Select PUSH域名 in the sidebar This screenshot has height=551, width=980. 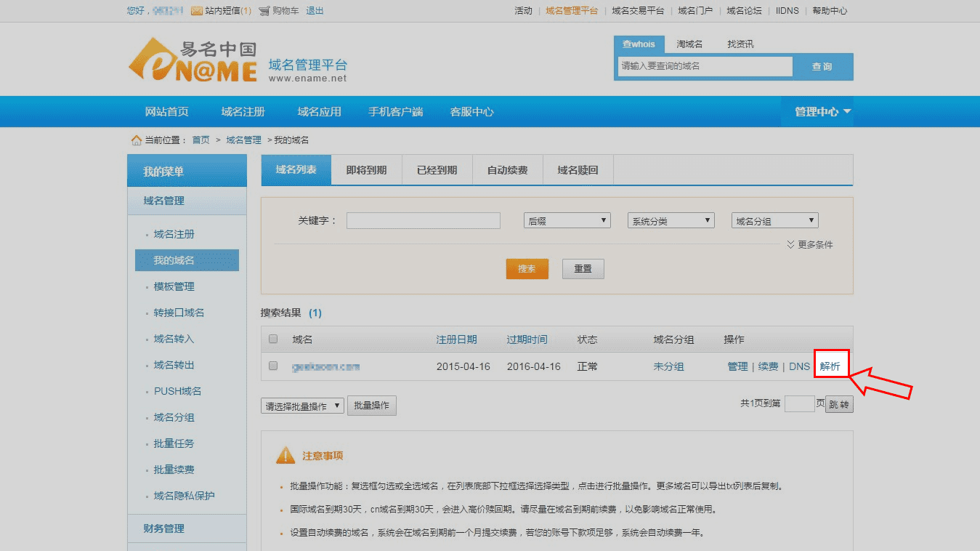pyautogui.click(x=178, y=391)
